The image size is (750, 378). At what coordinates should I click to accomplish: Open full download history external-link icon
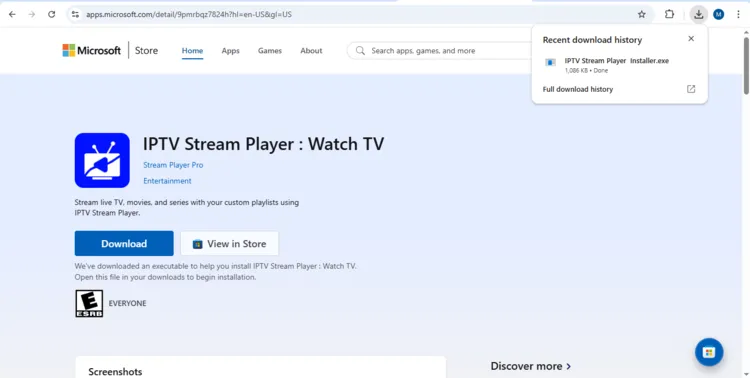(x=691, y=89)
